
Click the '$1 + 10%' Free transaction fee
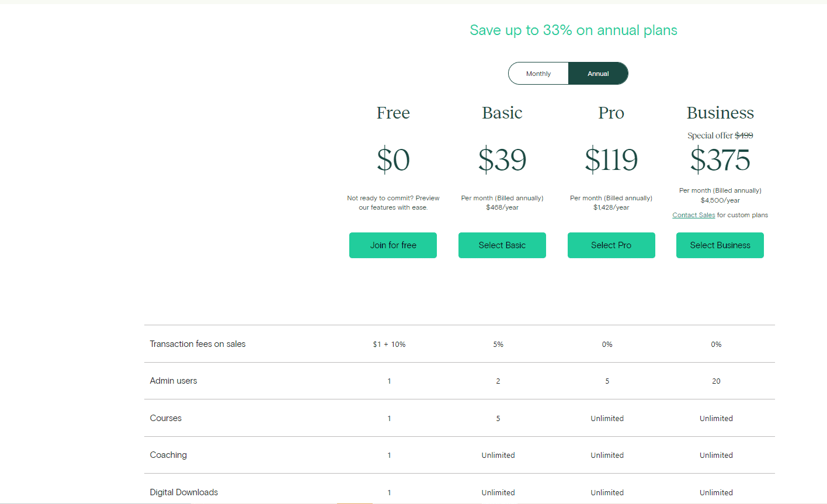(389, 345)
